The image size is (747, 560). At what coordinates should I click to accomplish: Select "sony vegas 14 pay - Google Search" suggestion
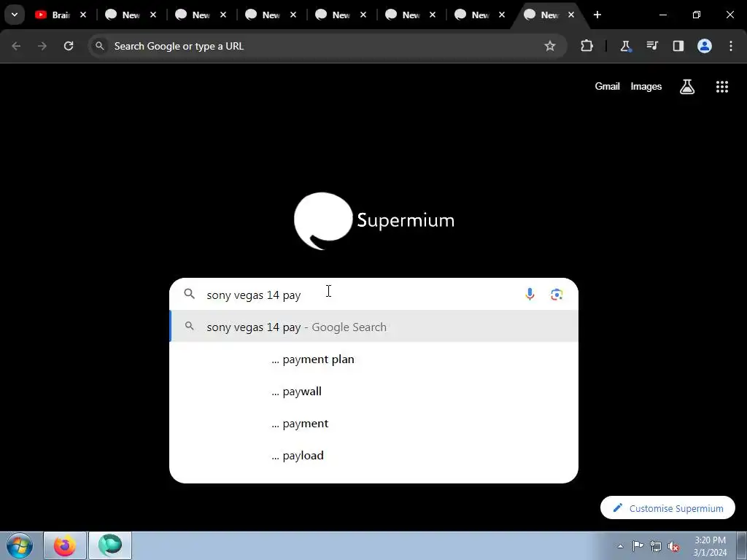374,327
